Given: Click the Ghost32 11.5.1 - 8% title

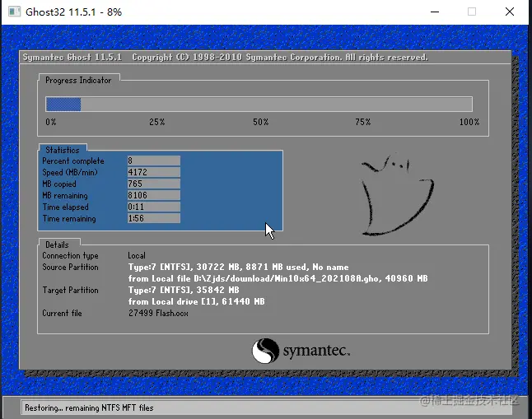Looking at the screenshot, I should tap(73, 12).
